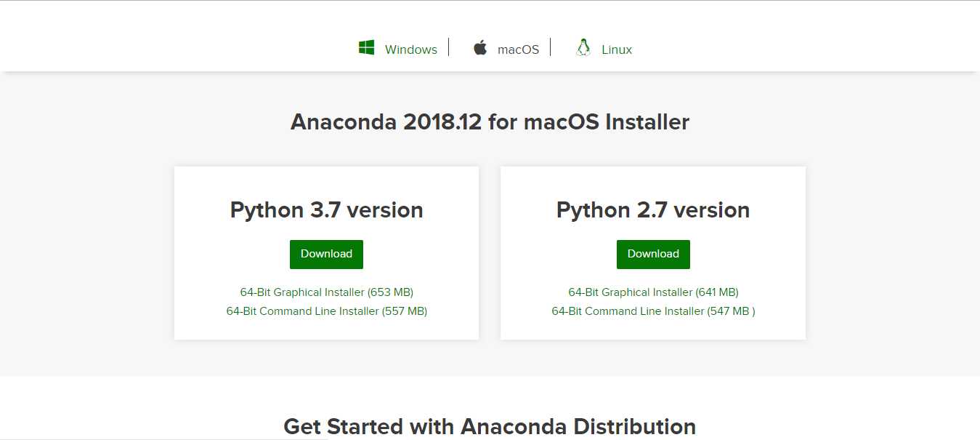The image size is (980, 440).
Task: Open the Linux tab label
Action: coord(617,49)
